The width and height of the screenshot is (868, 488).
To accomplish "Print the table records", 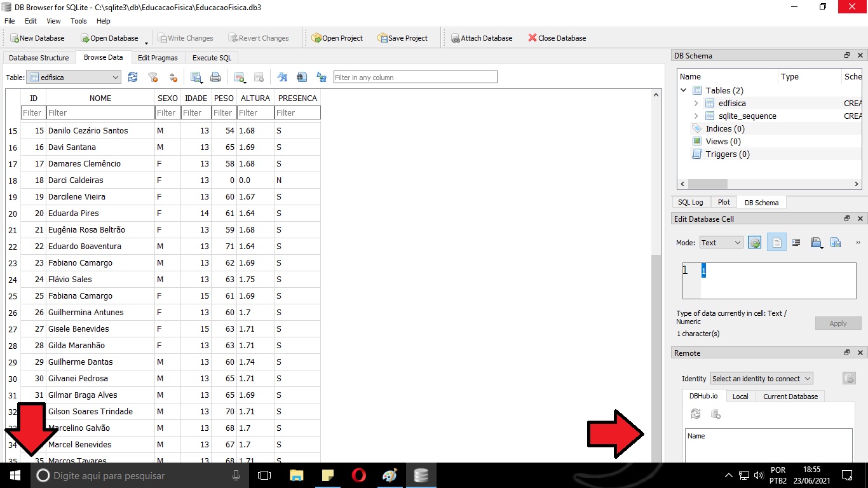I will pos(215,77).
